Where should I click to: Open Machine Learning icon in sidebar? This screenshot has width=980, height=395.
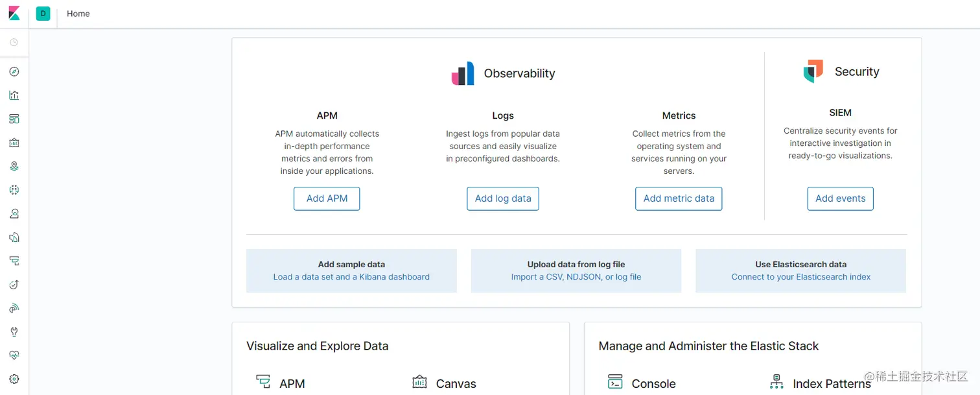coord(14,190)
